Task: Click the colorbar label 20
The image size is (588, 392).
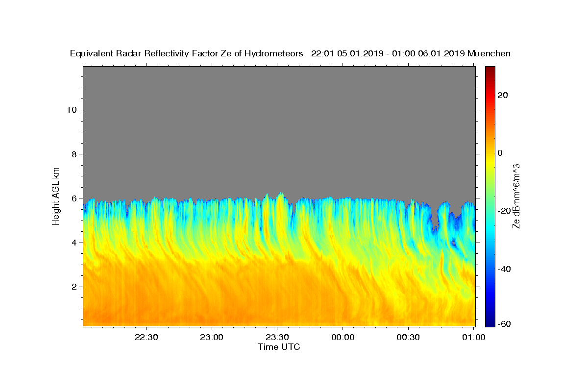Action: point(502,95)
